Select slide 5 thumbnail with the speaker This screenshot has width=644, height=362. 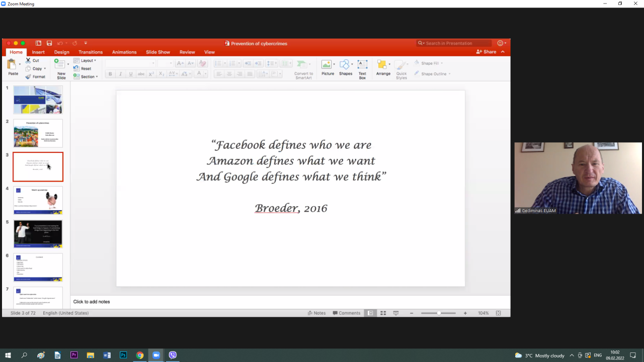point(38,234)
